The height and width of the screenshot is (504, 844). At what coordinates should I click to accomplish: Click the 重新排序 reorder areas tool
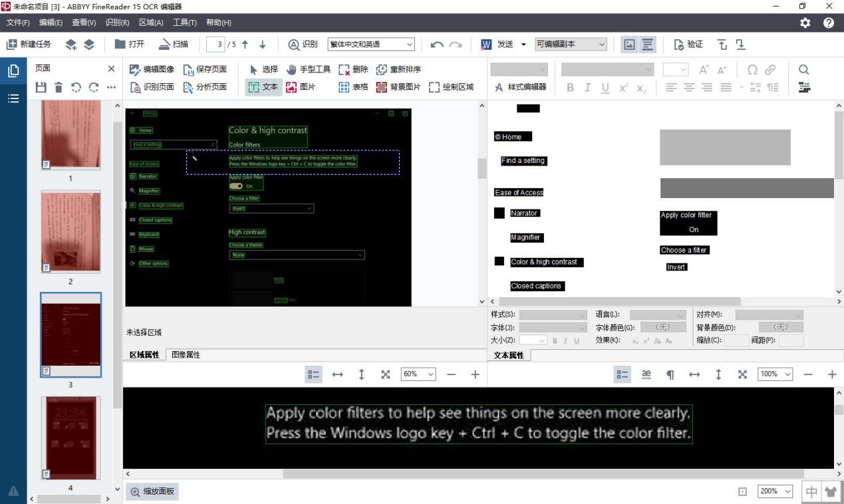tap(398, 69)
